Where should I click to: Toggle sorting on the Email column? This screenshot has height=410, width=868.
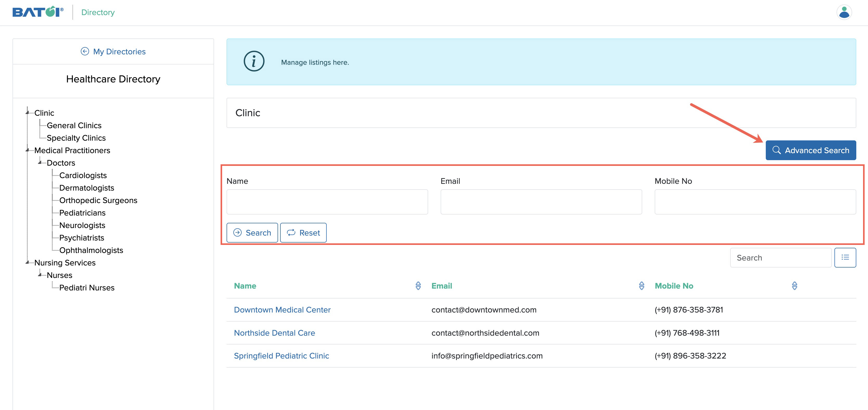642,286
